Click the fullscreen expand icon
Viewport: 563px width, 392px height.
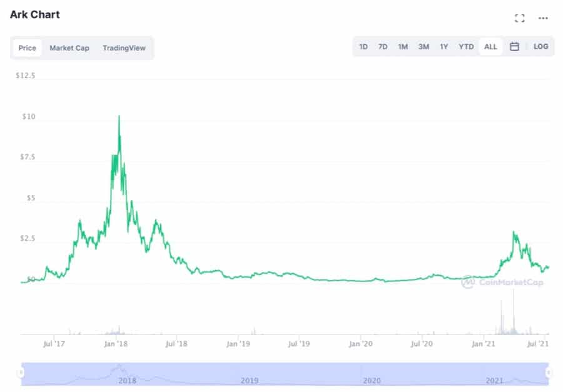coord(519,18)
